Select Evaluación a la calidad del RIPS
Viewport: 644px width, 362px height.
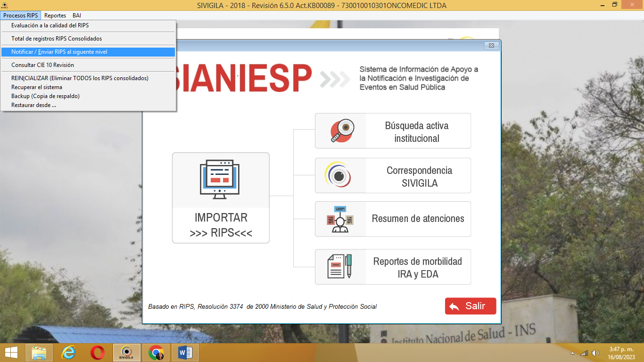(x=50, y=25)
